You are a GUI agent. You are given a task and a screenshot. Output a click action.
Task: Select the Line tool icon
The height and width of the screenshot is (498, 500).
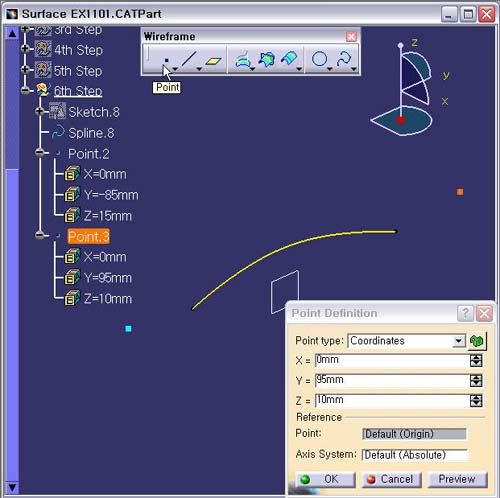pos(189,59)
